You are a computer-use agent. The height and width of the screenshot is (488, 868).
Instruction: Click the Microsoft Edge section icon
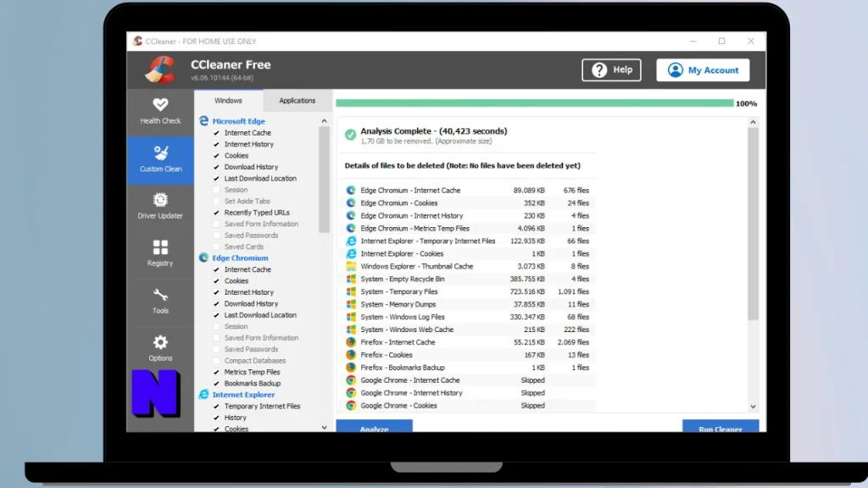coord(203,120)
